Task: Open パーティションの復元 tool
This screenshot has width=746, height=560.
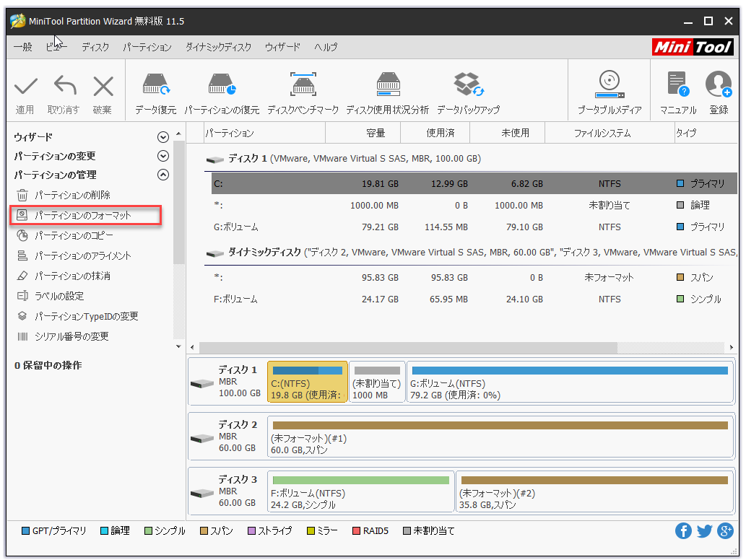Action: (x=222, y=86)
